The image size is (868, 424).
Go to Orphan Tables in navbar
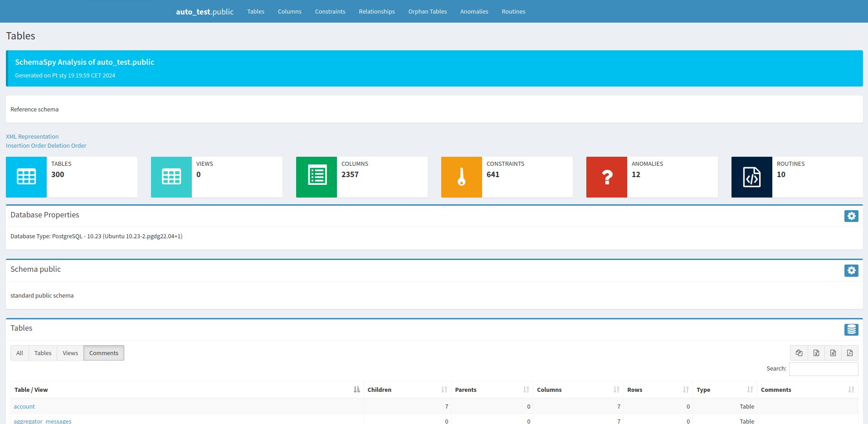(427, 11)
